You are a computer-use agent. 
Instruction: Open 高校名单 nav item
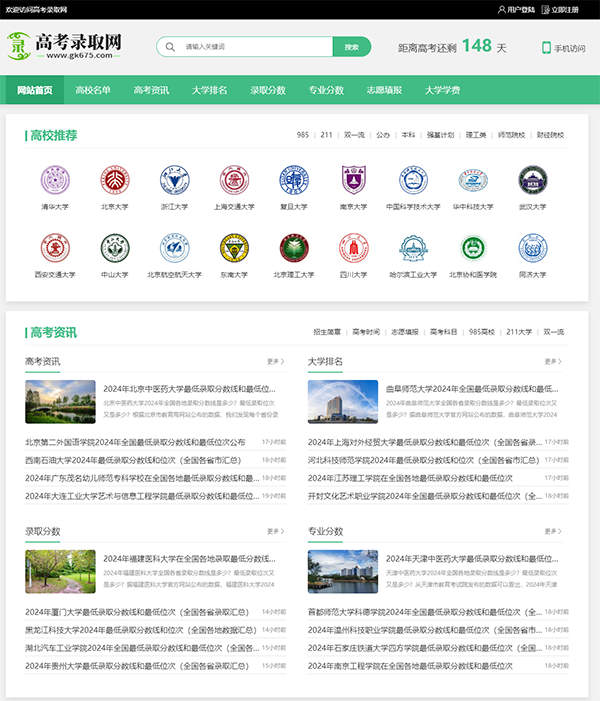click(x=93, y=90)
